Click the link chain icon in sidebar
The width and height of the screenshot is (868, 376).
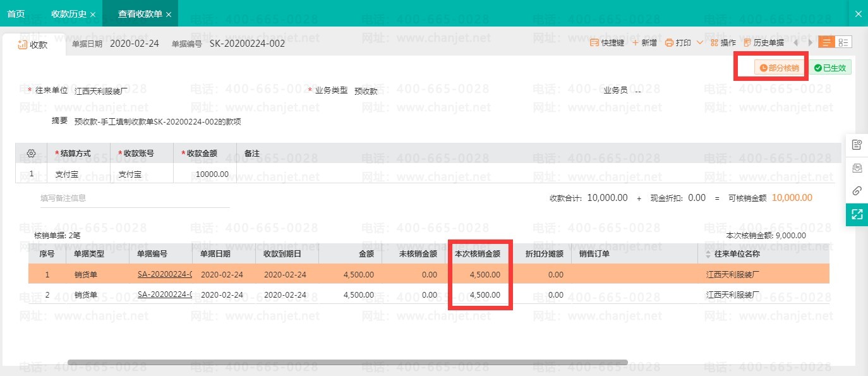click(857, 191)
